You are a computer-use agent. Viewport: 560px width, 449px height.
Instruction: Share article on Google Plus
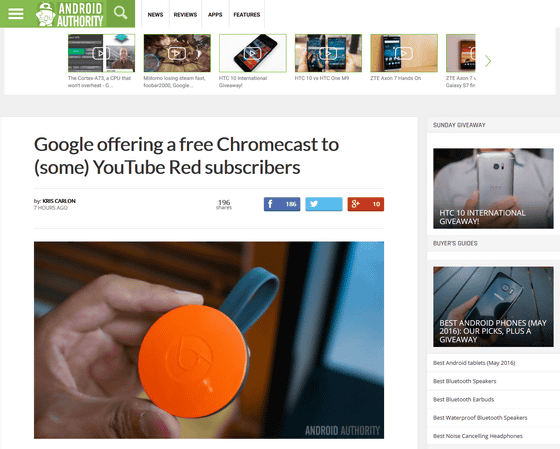[366, 204]
